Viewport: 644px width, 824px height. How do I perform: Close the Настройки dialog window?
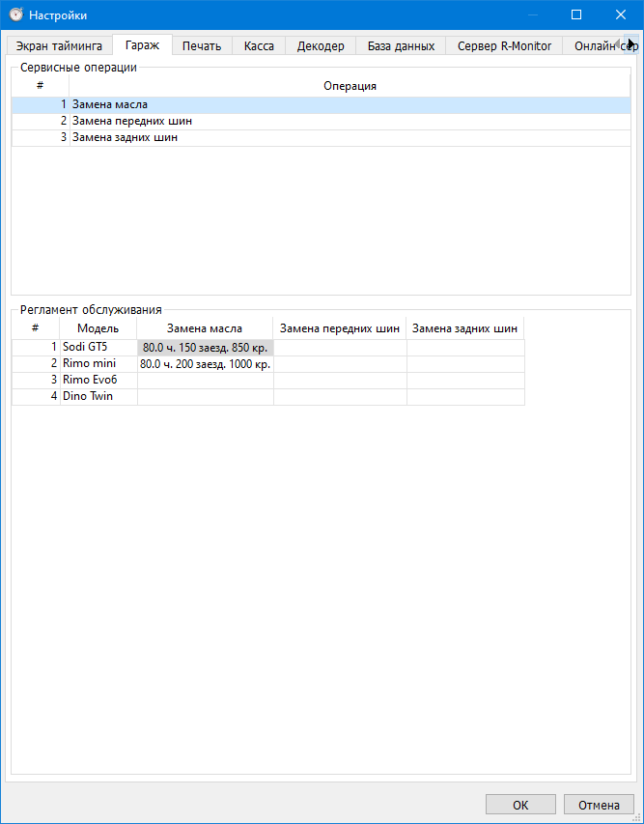click(x=621, y=14)
